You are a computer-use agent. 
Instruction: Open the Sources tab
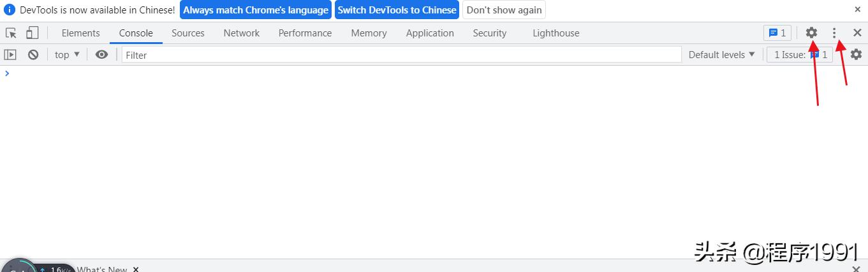click(x=188, y=33)
